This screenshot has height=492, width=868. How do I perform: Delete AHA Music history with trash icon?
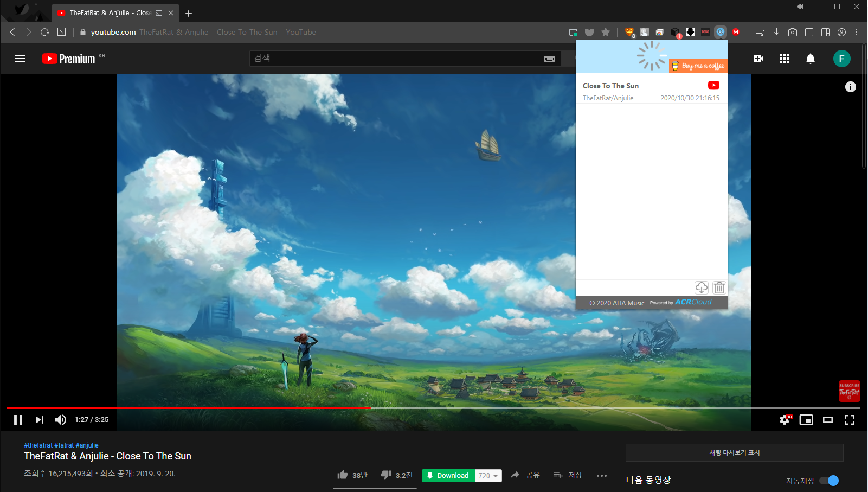(719, 287)
